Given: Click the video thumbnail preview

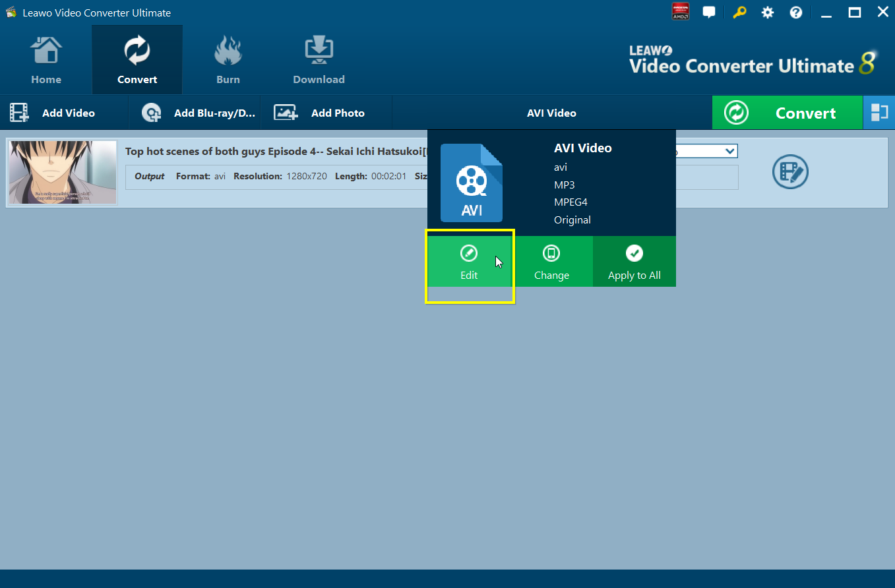Looking at the screenshot, I should point(62,172).
